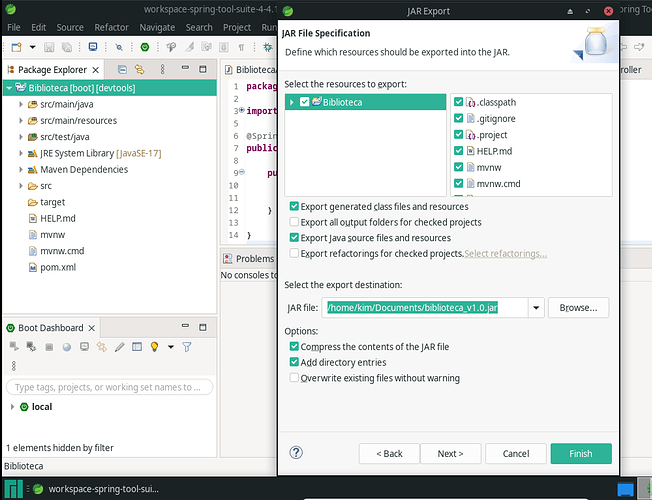The width and height of the screenshot is (652, 500).
Task: Click the Open Console monitor icon in toolbar
Action: click(93, 47)
